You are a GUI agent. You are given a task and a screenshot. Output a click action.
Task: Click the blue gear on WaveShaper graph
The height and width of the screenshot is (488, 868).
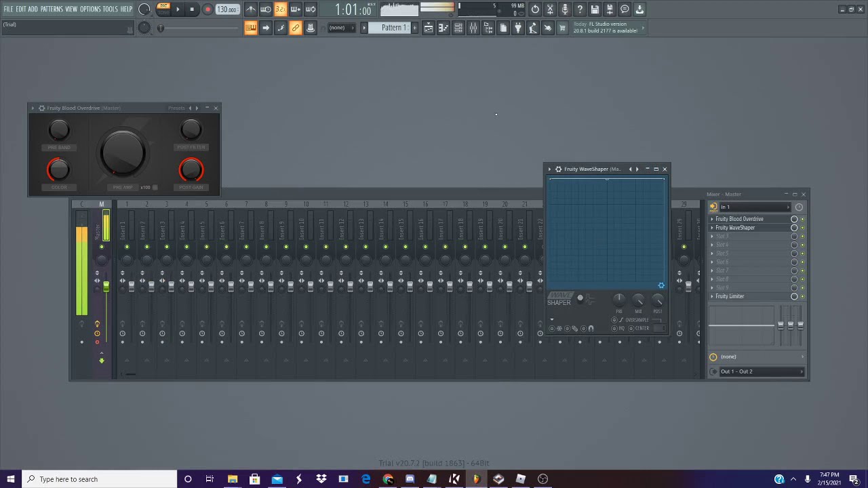pyautogui.click(x=661, y=285)
